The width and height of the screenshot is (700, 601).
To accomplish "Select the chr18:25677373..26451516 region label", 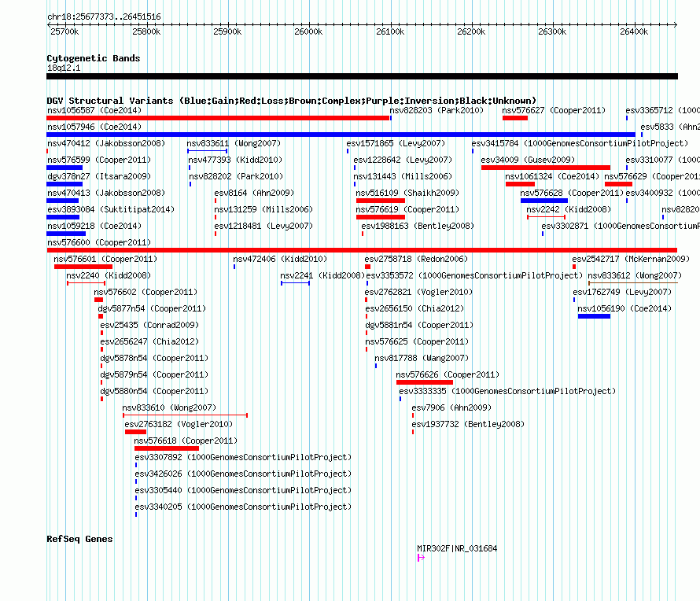I will point(104,17).
